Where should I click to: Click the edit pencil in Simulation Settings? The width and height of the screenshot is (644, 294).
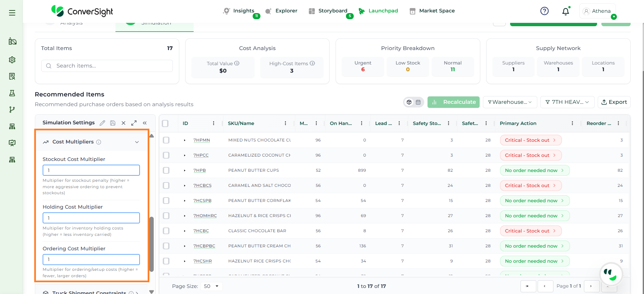(102, 123)
